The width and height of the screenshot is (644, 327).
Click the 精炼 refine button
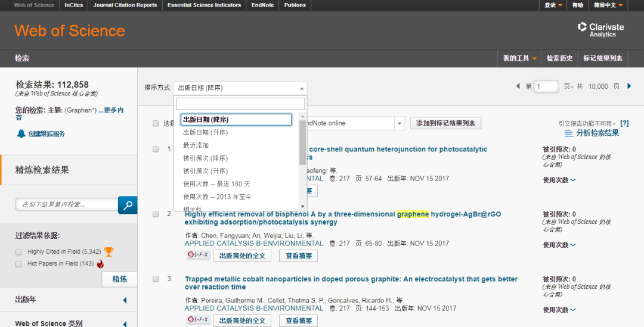[119, 279]
